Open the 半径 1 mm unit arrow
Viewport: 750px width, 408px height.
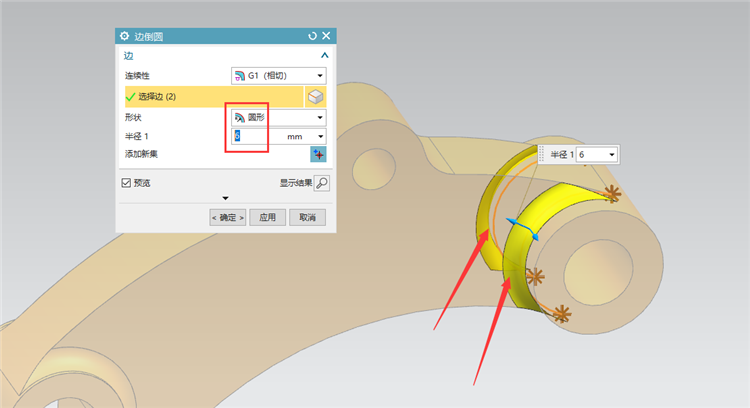click(320, 136)
